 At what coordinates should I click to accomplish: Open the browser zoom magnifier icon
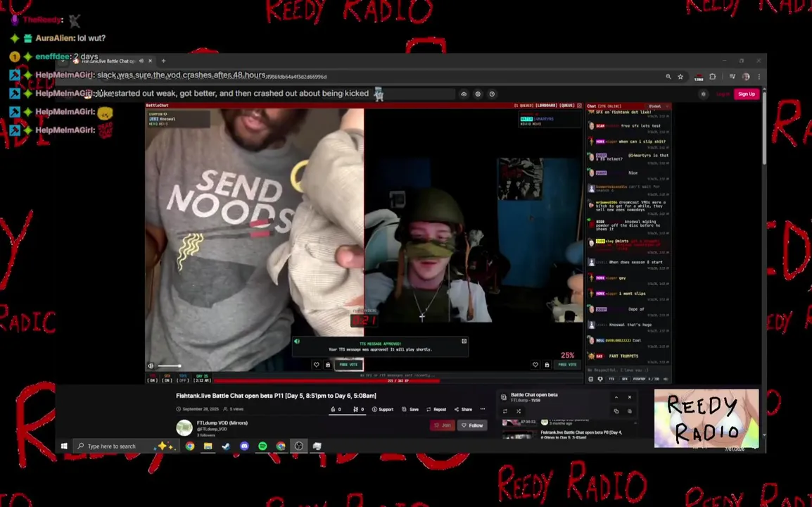668,77
